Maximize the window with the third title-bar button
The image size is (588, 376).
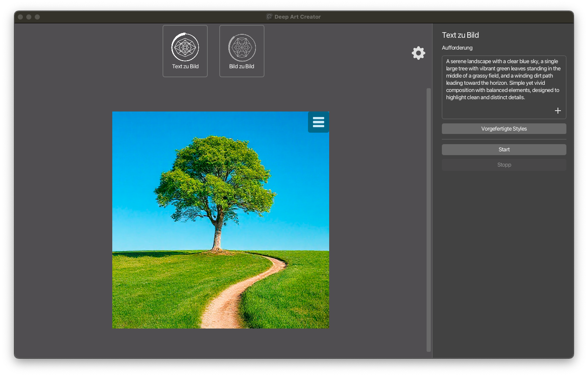(37, 17)
